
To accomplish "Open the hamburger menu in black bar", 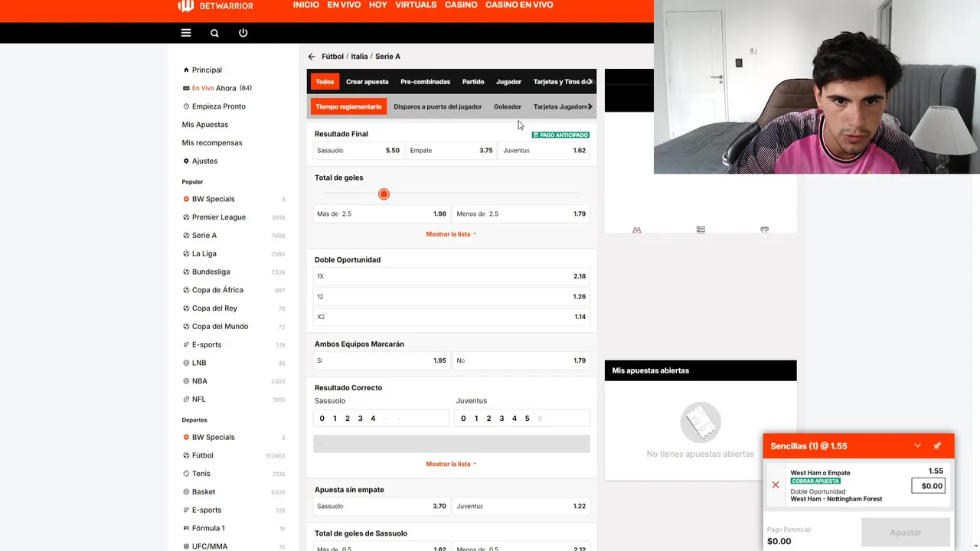I will tap(186, 33).
